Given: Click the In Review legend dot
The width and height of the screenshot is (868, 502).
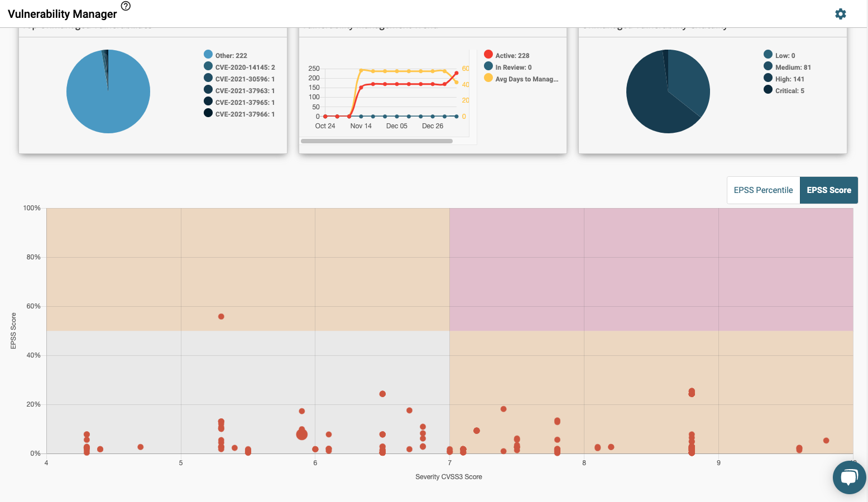Looking at the screenshot, I should click(x=487, y=66).
